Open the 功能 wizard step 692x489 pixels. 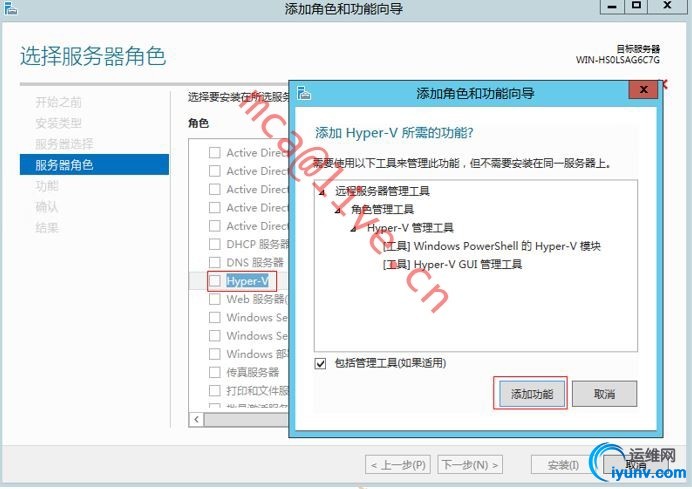pyautogui.click(x=47, y=186)
